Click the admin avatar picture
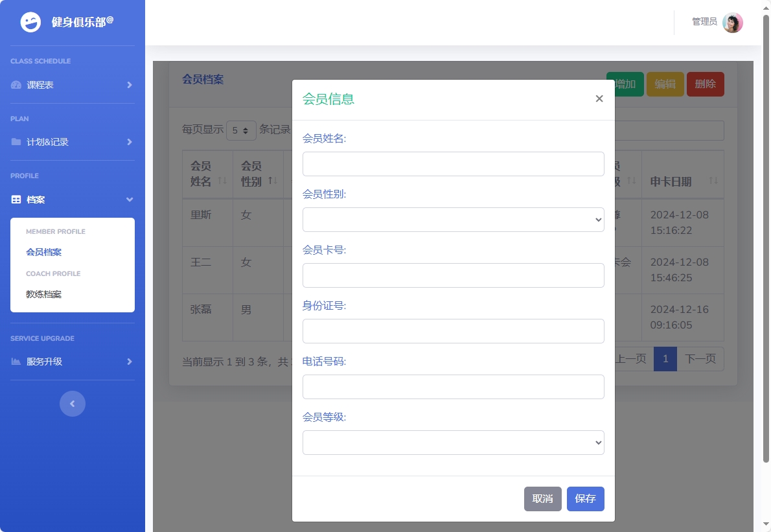This screenshot has width=771, height=532. point(732,22)
